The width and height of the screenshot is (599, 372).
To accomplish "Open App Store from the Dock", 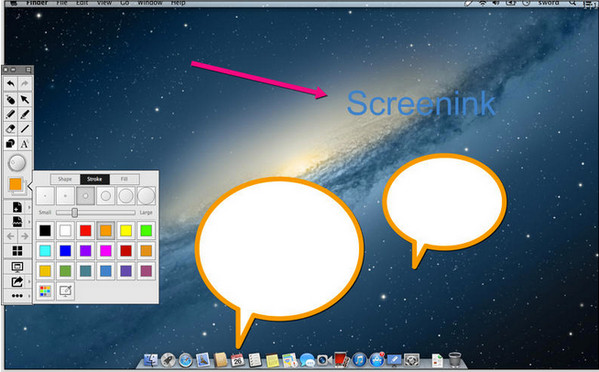I will click(377, 360).
